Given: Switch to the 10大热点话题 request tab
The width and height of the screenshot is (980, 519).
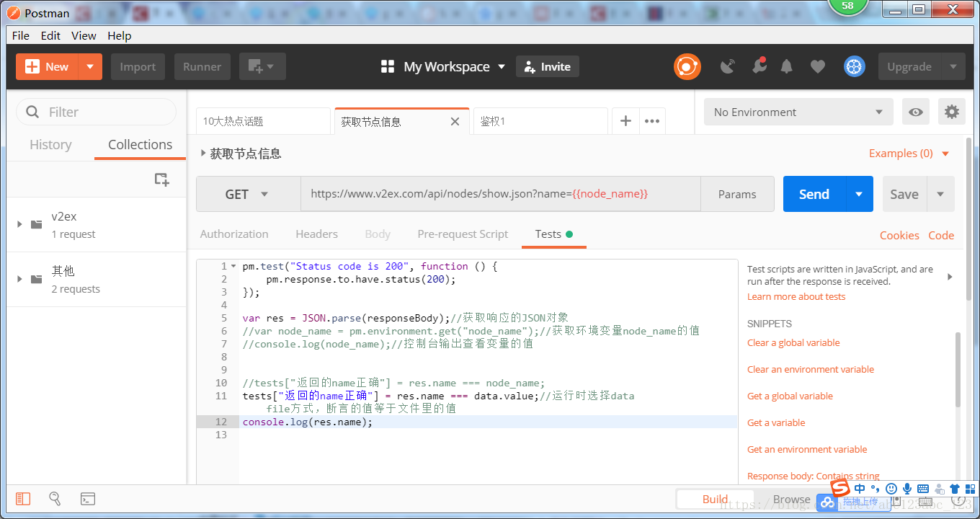Looking at the screenshot, I should click(263, 121).
